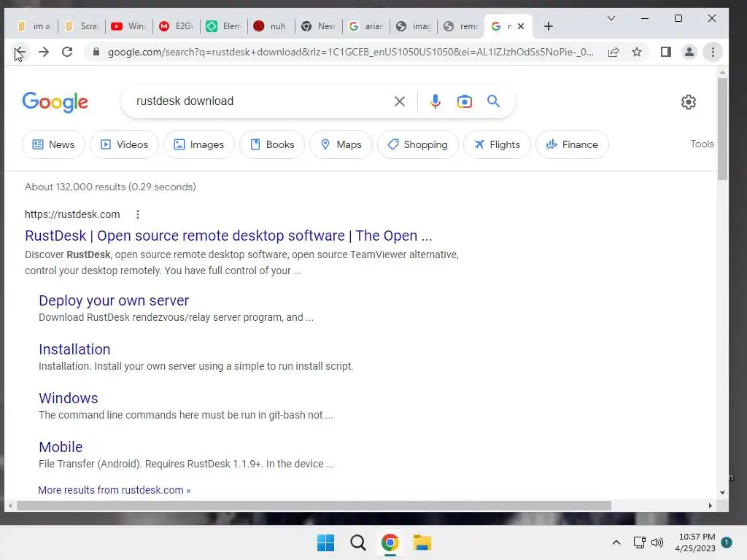Switch to the 'E2G' tab
The width and height of the screenshot is (747, 560).
[177, 26]
